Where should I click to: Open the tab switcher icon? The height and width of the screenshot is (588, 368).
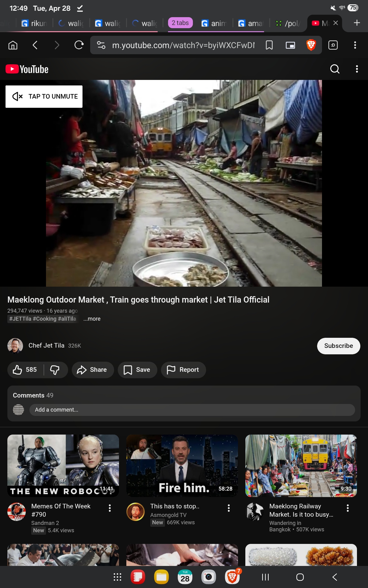[x=333, y=45]
